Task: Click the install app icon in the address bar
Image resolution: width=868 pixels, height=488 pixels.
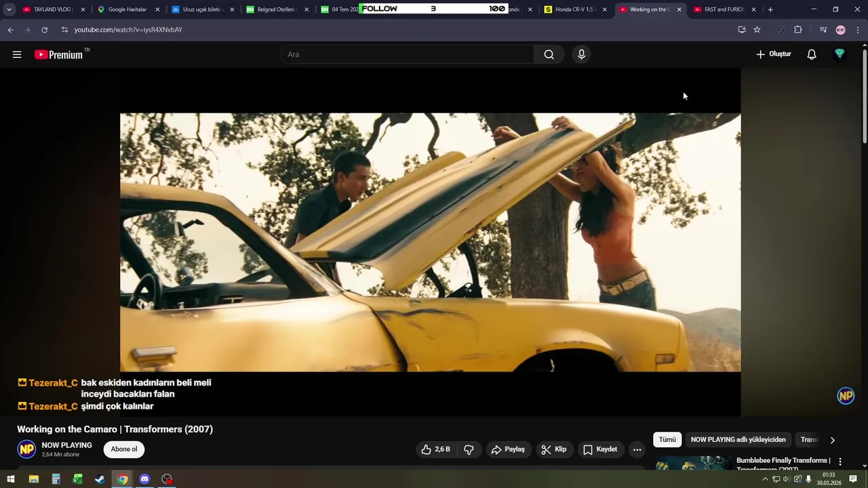Action: 741,30
